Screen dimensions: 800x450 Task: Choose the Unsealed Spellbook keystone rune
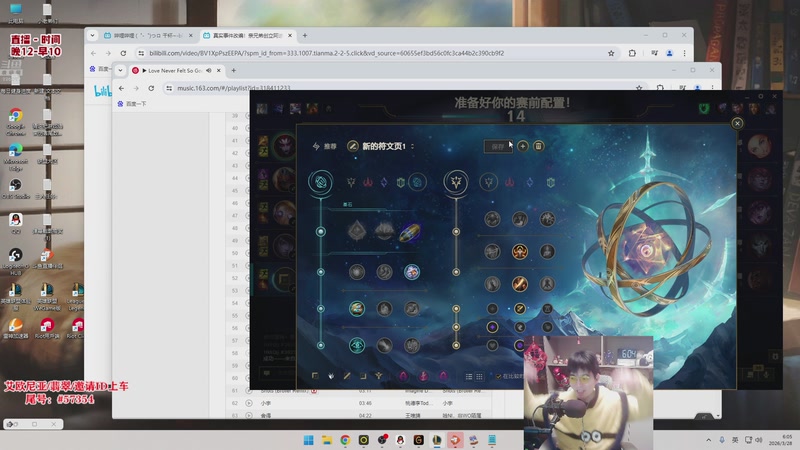click(x=384, y=231)
